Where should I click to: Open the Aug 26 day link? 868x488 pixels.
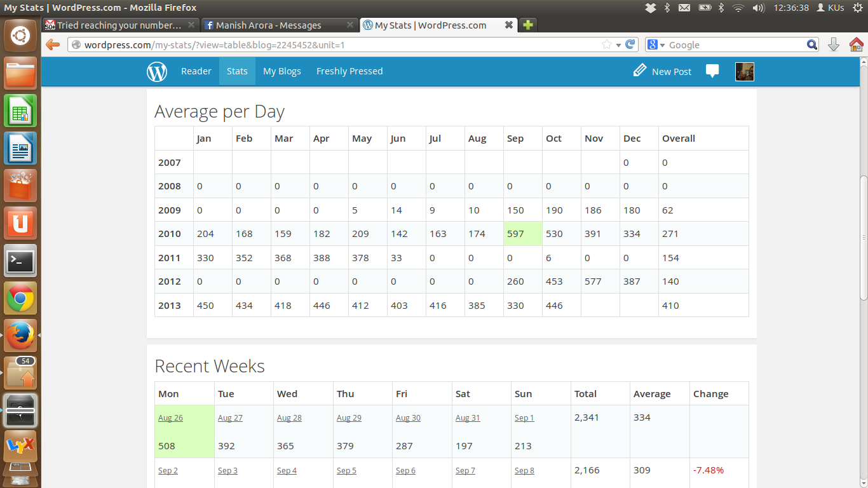170,418
